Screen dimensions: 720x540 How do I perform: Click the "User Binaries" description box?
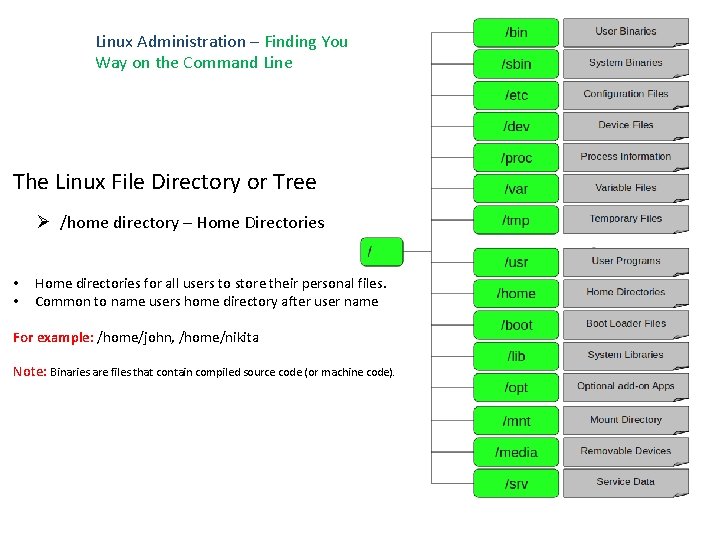[625, 32]
